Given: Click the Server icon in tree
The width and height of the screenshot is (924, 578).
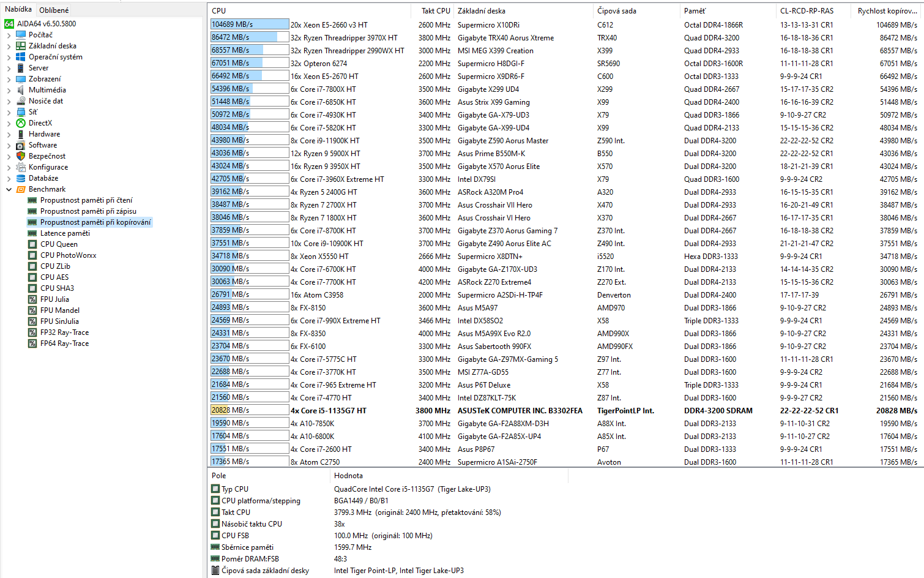Looking at the screenshot, I should coord(21,68).
